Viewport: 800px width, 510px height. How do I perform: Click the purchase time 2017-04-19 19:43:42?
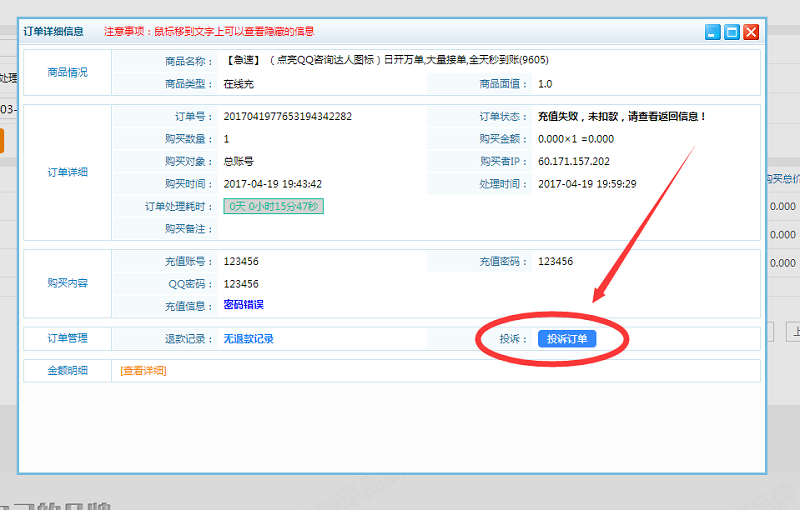[272, 184]
